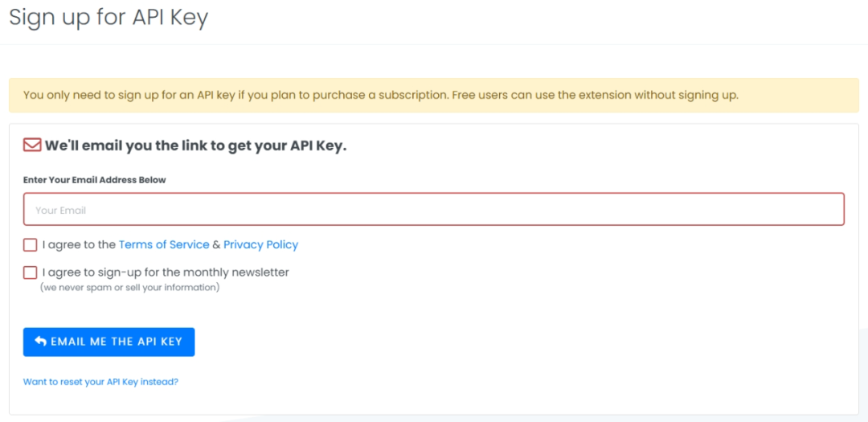Enable the monthly newsletter sign-up checkbox
The image size is (868, 422).
click(x=31, y=272)
